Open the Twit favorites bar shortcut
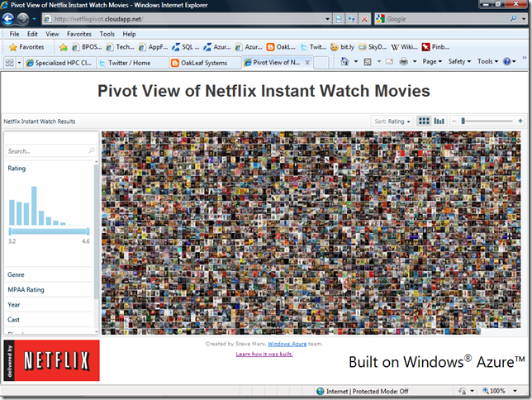Viewport: 532px width, 400px height. tap(313, 47)
